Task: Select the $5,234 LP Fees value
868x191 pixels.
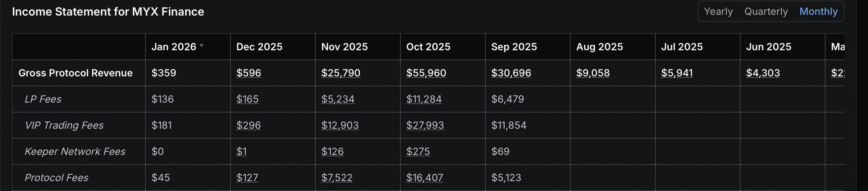Action: coord(337,99)
